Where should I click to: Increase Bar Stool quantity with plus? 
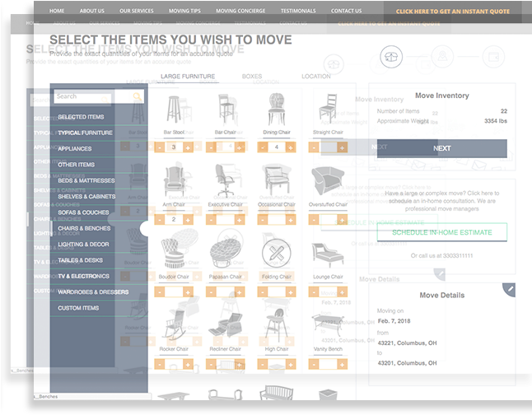(x=188, y=147)
